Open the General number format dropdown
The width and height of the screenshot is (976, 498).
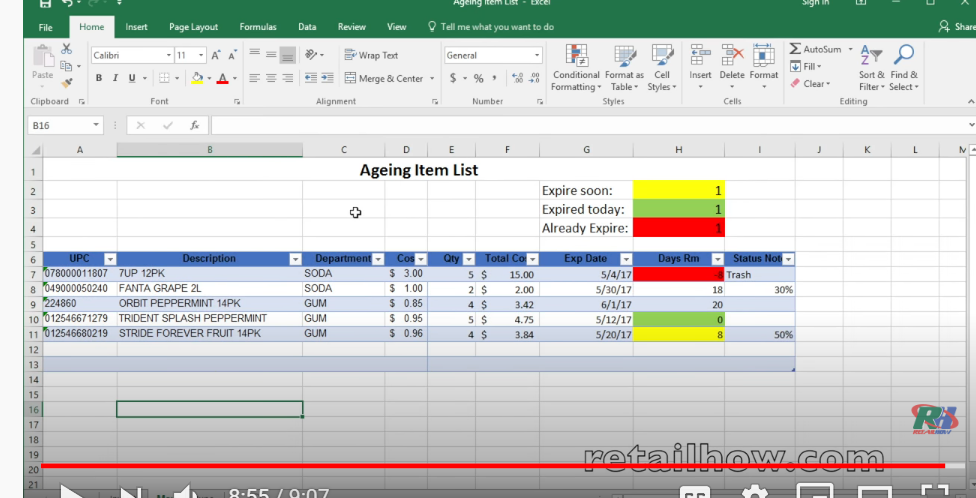537,55
